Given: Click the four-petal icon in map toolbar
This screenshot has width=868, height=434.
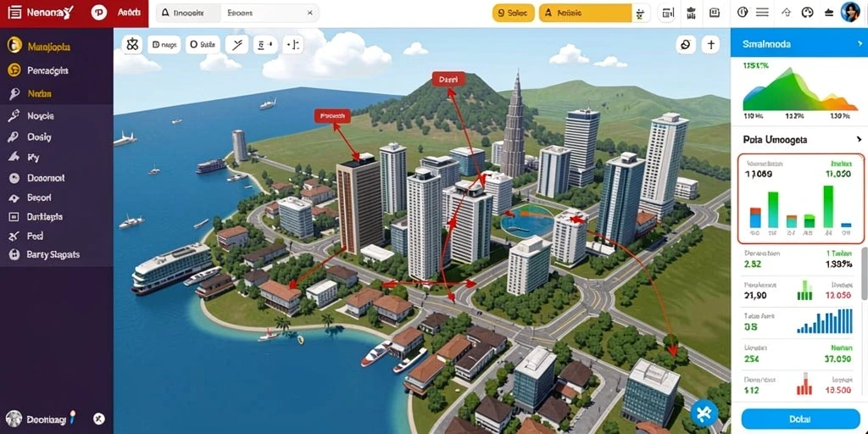Looking at the screenshot, I should [131, 44].
